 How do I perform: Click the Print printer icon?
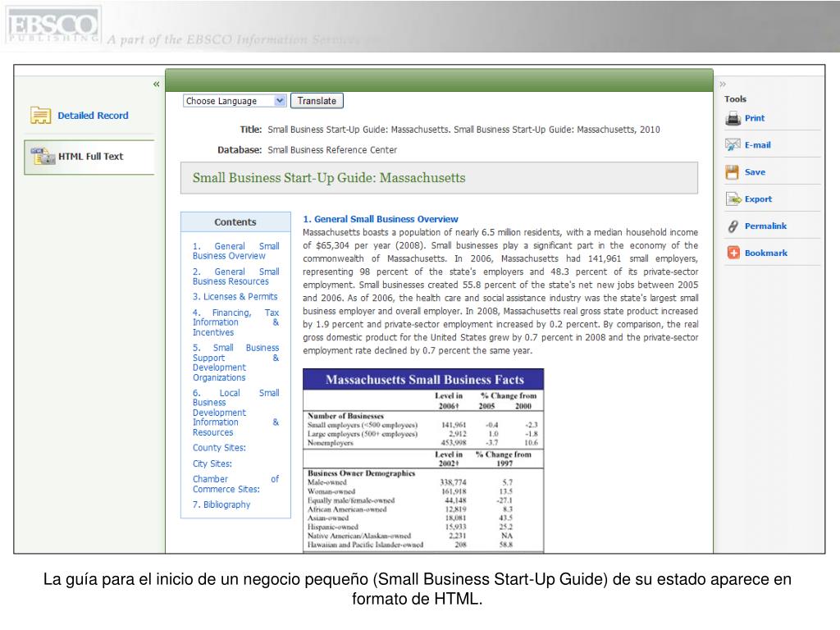click(733, 118)
